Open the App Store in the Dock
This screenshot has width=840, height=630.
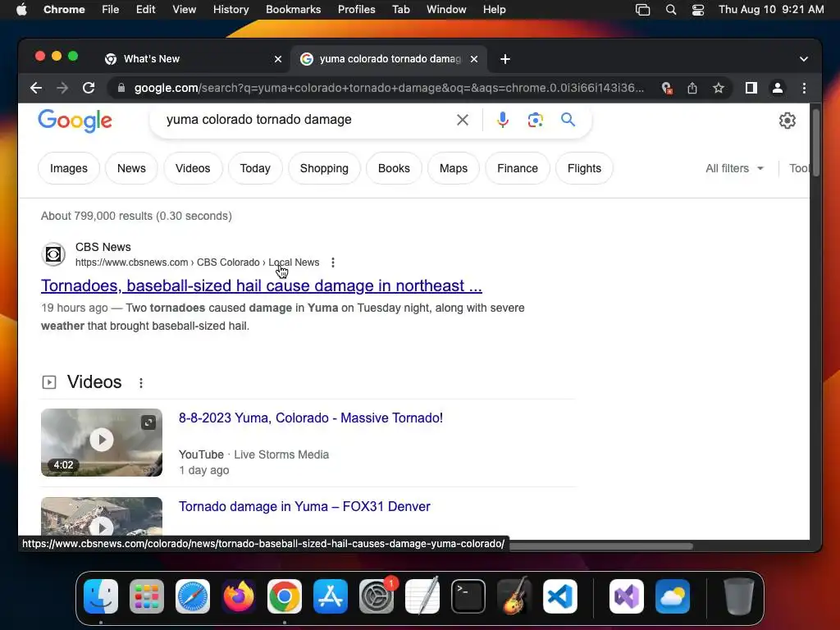331,596
